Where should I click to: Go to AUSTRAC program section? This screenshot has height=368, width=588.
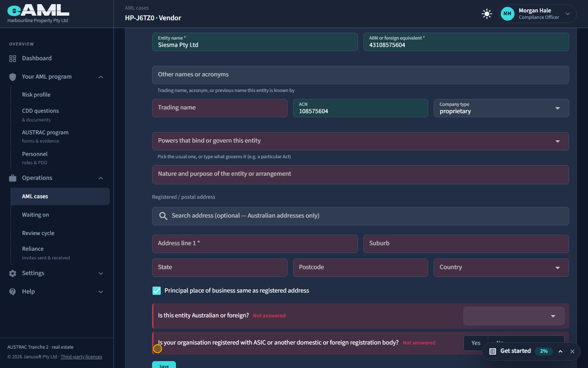[60, 136]
